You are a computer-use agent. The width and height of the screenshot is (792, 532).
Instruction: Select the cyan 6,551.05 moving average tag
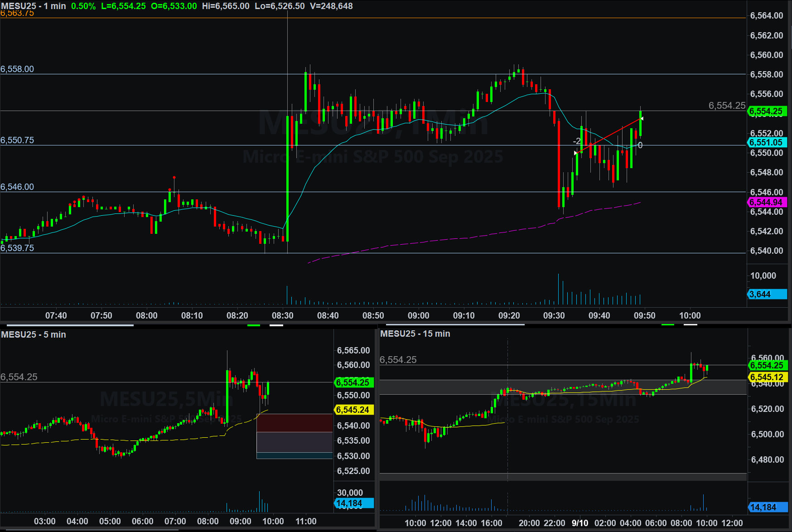pyautogui.click(x=766, y=142)
